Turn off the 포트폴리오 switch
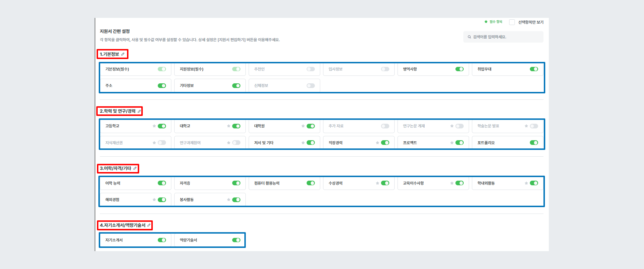Image resolution: width=644 pixels, height=269 pixels. 534,143
